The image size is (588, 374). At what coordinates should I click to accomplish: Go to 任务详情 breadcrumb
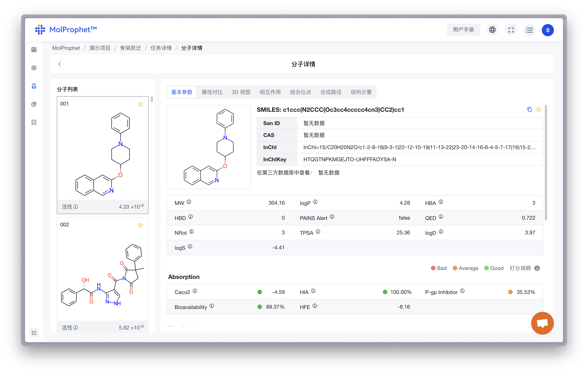coord(161,48)
